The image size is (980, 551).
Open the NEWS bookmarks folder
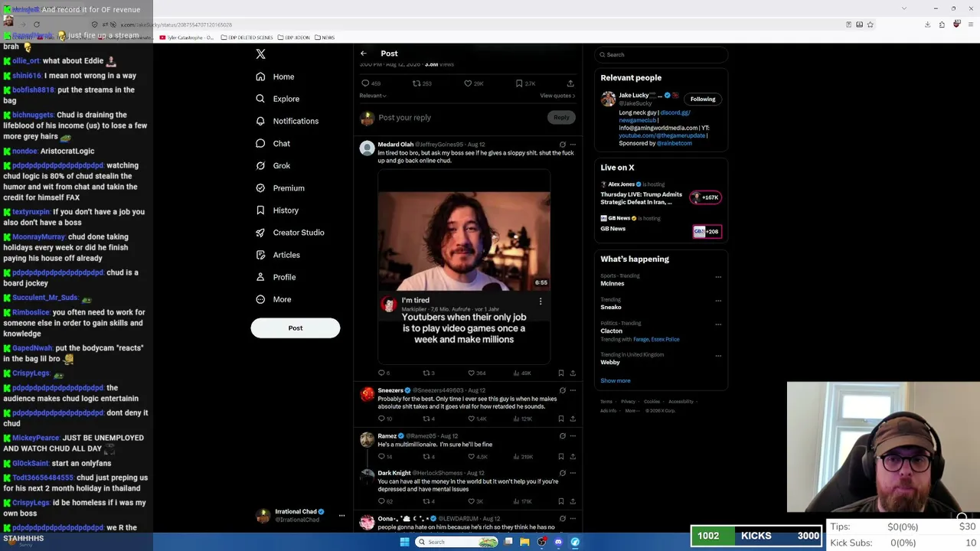325,37
